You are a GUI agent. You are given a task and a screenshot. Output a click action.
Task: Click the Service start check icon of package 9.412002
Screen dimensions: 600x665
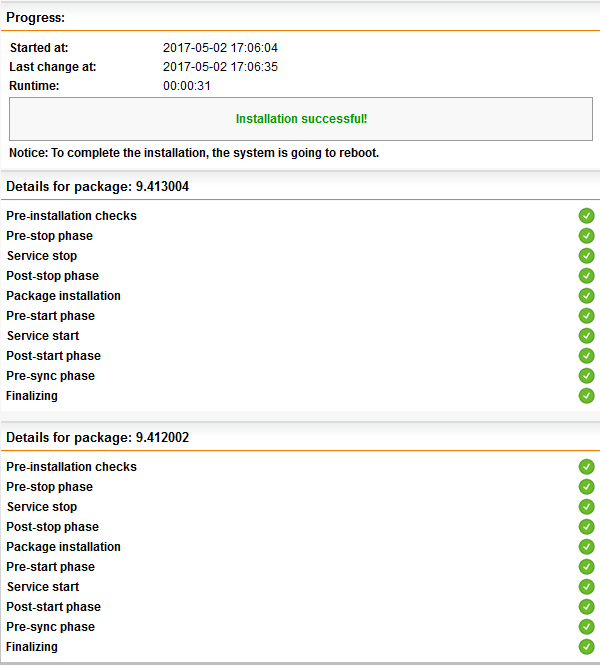click(586, 587)
